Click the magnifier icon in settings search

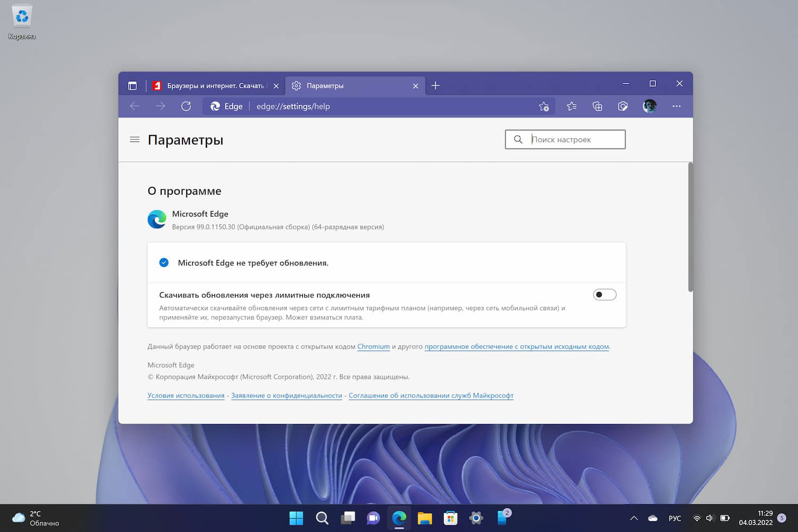(x=518, y=139)
